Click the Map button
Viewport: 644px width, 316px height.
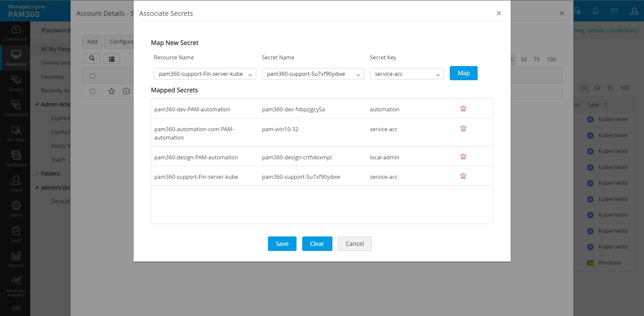(x=463, y=73)
